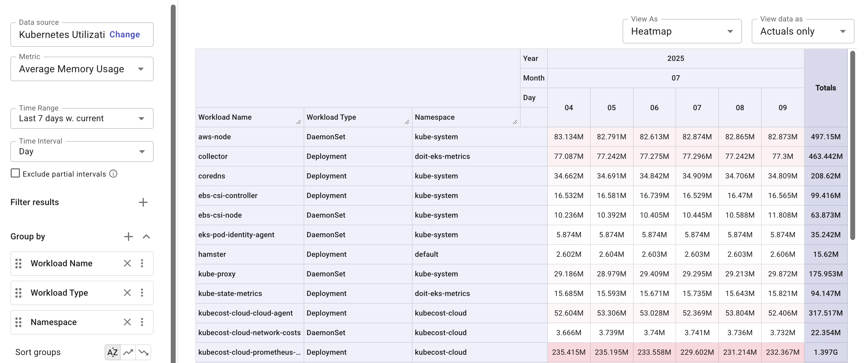Image resolution: width=868 pixels, height=363 pixels.
Task: Remove Workload Type grouping with its X
Action: 127,293
